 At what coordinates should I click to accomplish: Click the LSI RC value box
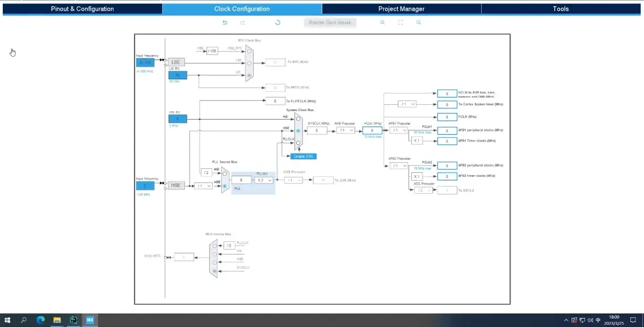[178, 75]
